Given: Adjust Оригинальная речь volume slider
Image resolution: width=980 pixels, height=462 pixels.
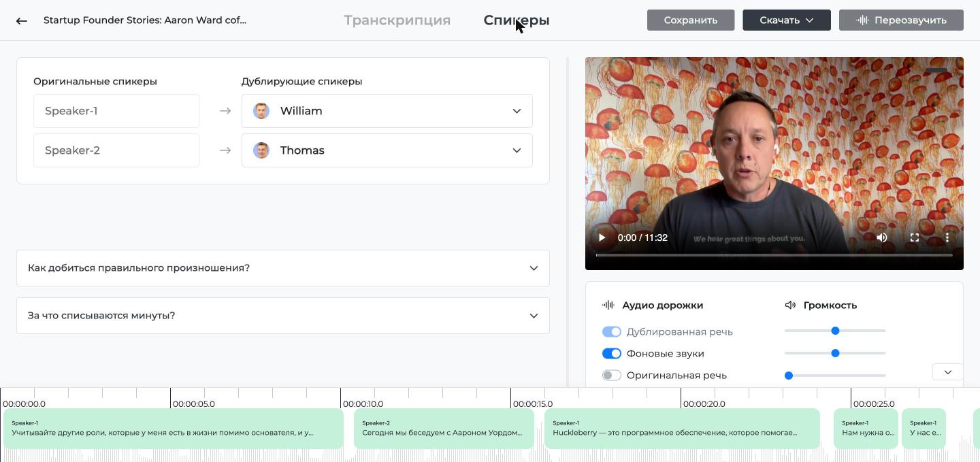Looking at the screenshot, I should tap(835, 376).
